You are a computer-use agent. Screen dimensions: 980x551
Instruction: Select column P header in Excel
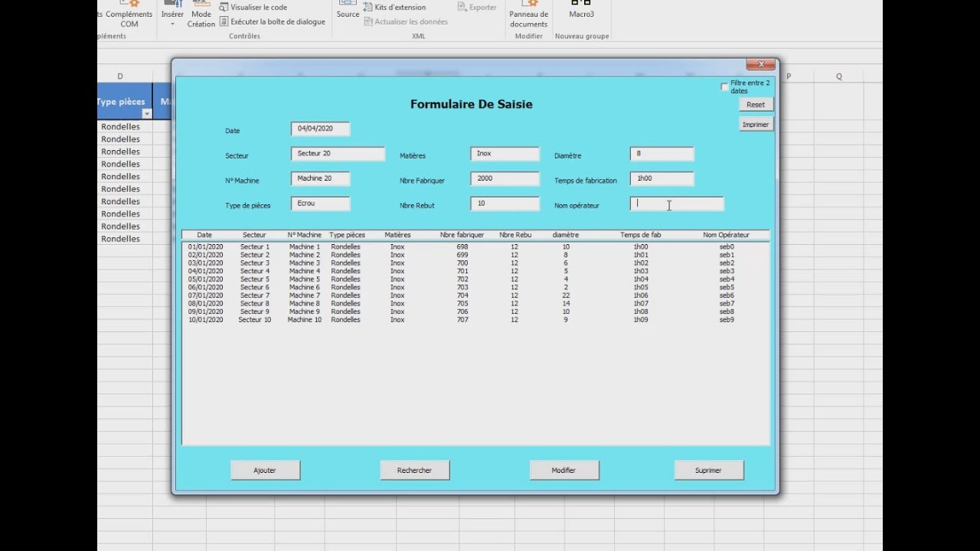click(789, 77)
